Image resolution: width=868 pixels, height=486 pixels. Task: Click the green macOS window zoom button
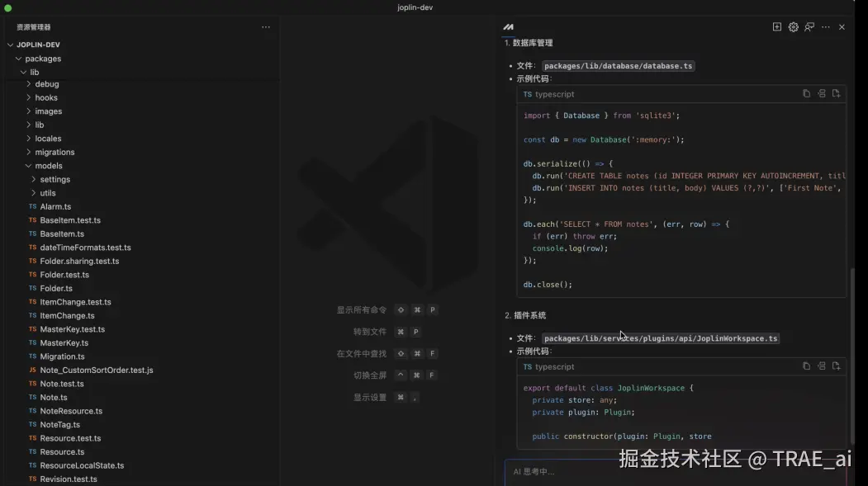[x=7, y=7]
